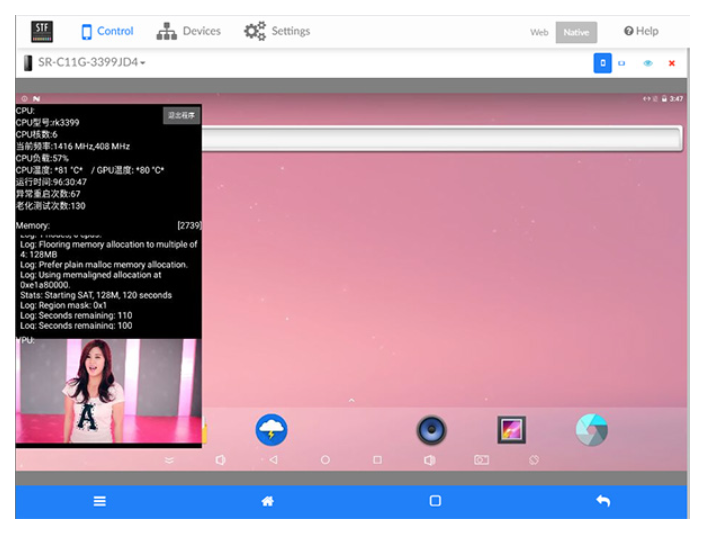Click the STF menu hamburger button
714x538 pixels.
(x=100, y=501)
